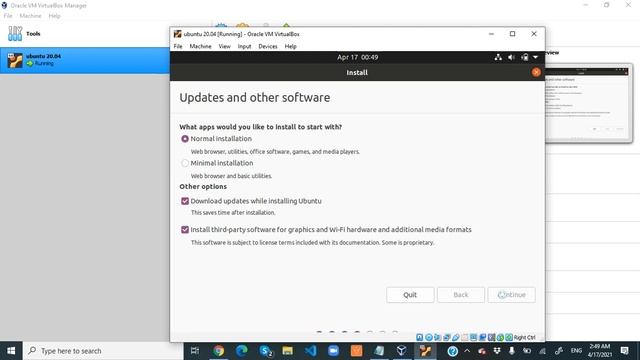
Task: Open the Windows Start menu
Action: [x=11, y=351]
